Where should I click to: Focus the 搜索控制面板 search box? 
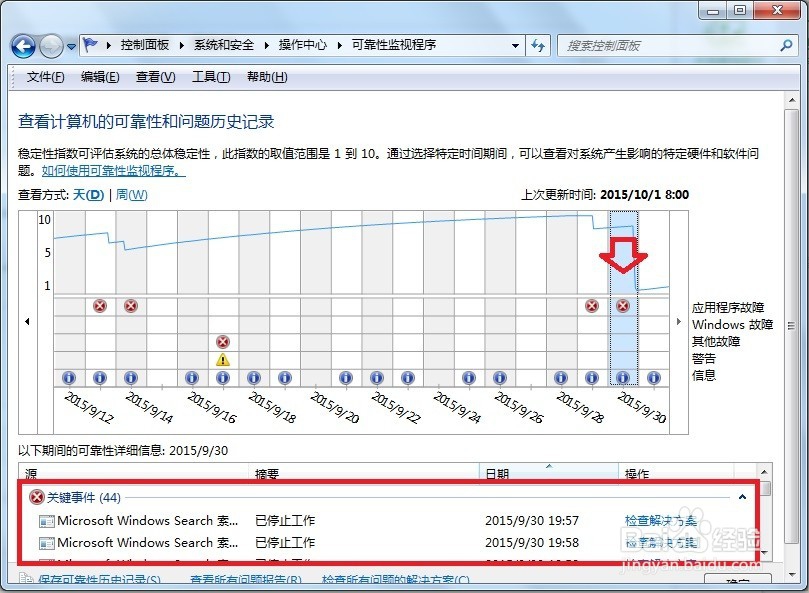click(671, 46)
